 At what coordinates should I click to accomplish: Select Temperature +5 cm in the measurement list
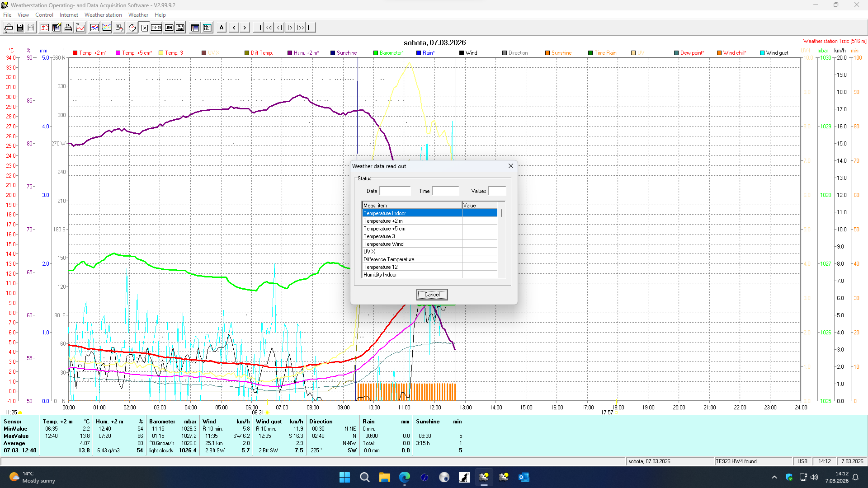point(383,229)
